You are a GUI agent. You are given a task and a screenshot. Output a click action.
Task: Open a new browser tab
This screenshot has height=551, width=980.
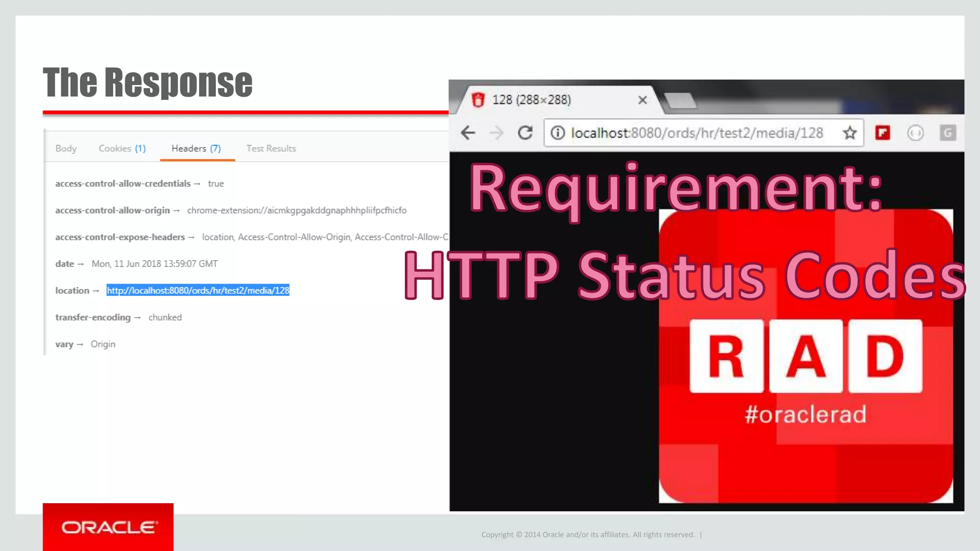coord(679,100)
